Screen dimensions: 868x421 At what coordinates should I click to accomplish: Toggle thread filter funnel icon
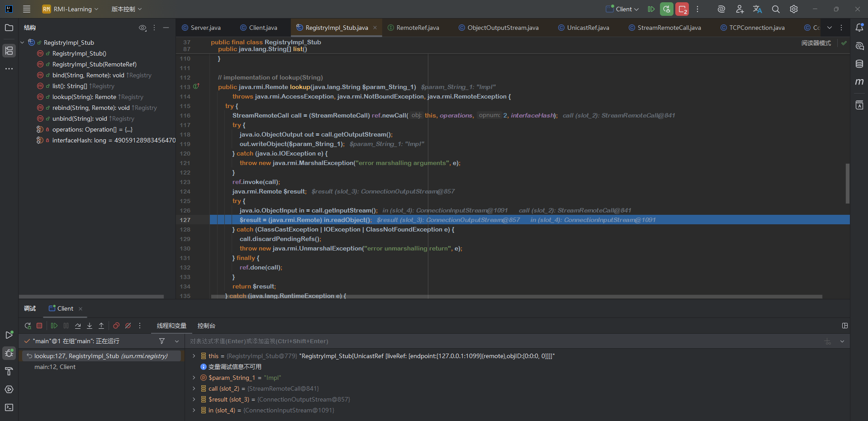coord(162,341)
